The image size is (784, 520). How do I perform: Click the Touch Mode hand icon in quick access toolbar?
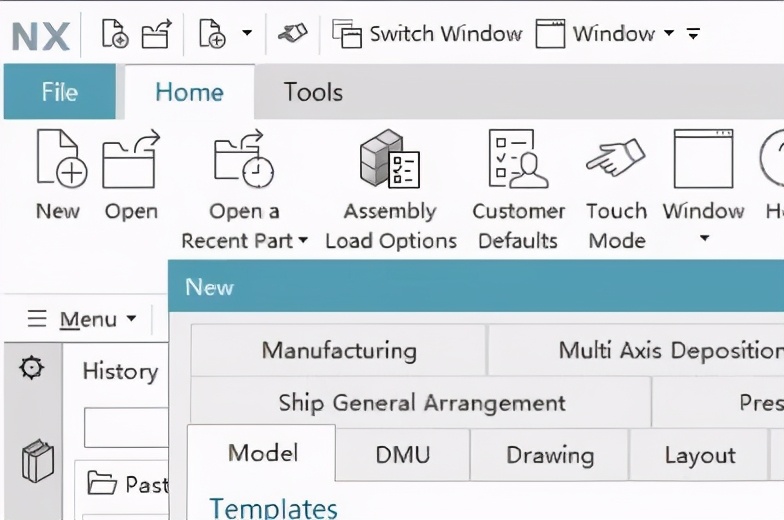(x=293, y=34)
